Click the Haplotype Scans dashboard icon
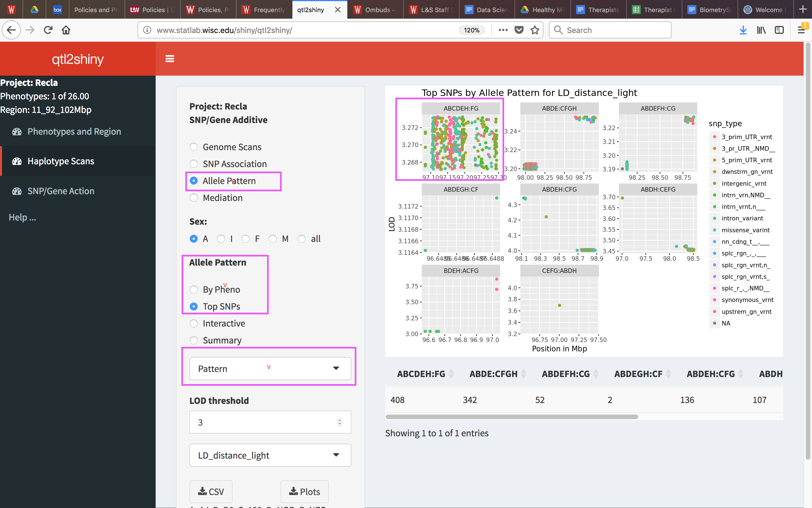 (x=17, y=161)
